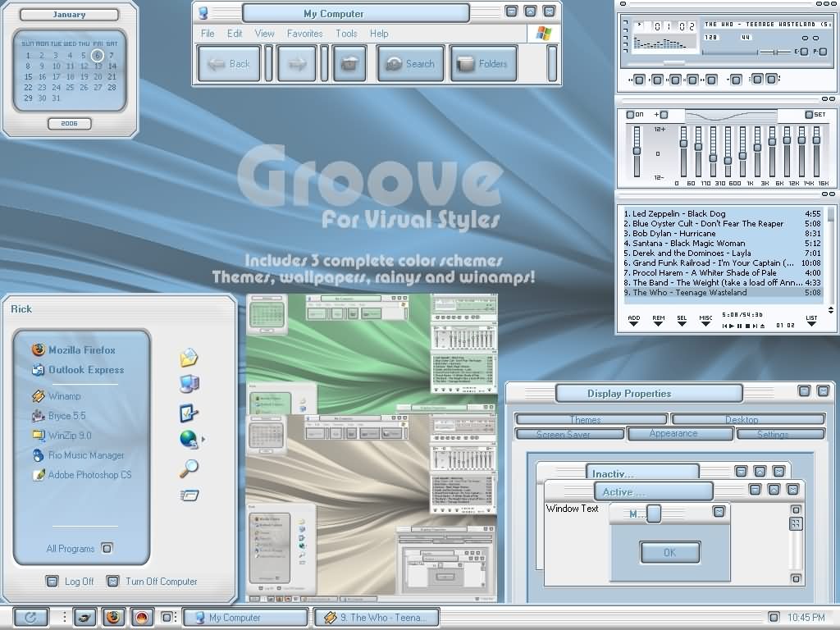Toggle repeat in Winamp main window

pos(770,80)
